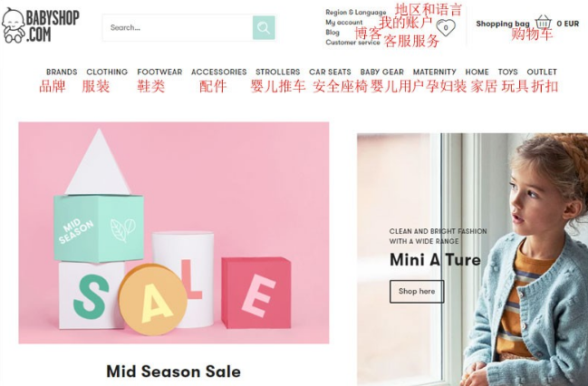Click the teal magnifier search button
588x386 pixels.
tap(264, 28)
